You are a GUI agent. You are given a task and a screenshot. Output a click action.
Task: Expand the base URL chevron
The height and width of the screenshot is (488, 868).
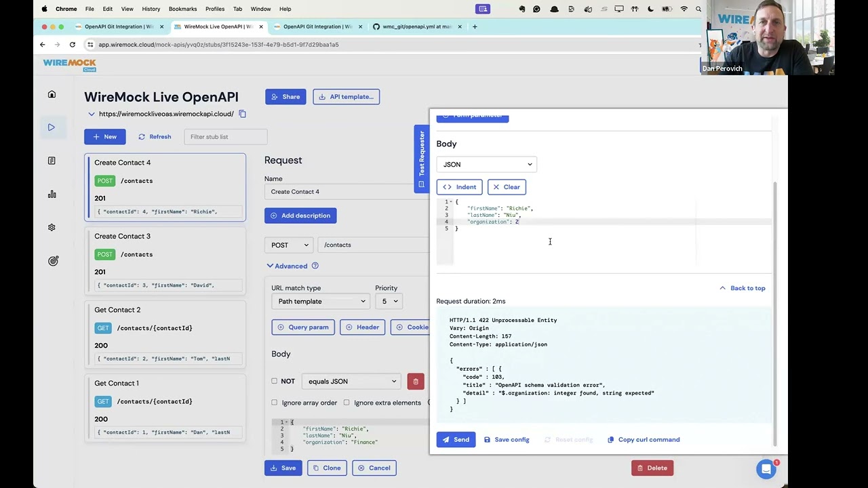tap(92, 114)
